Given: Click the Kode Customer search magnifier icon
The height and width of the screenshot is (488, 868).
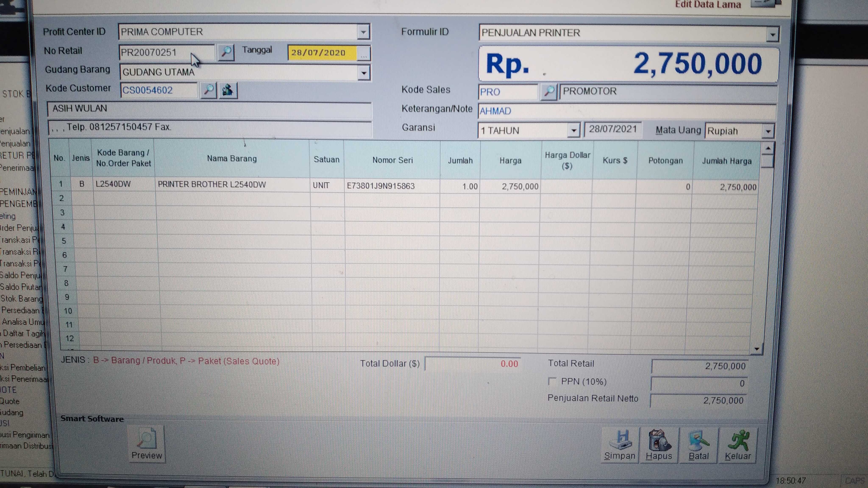Looking at the screenshot, I should 209,90.
